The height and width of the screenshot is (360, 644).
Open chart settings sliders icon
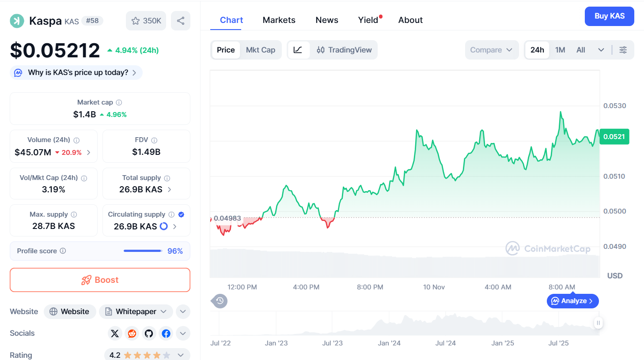click(x=623, y=50)
